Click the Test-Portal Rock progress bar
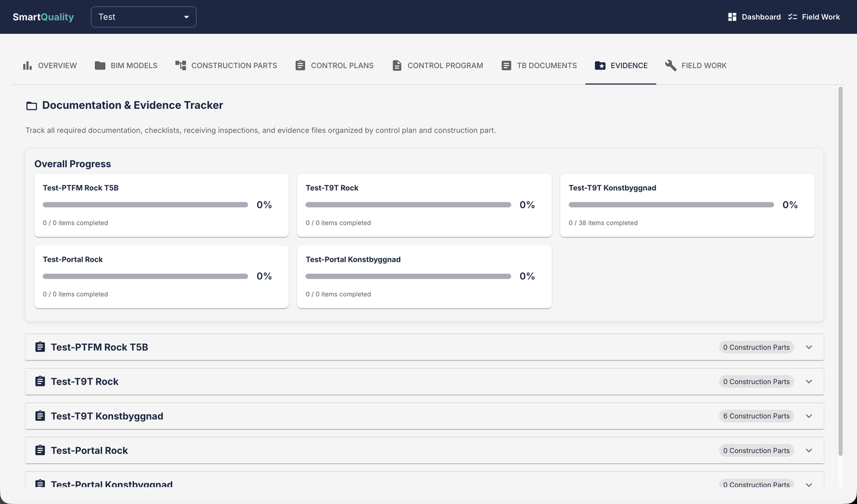The width and height of the screenshot is (857, 504). [145, 276]
